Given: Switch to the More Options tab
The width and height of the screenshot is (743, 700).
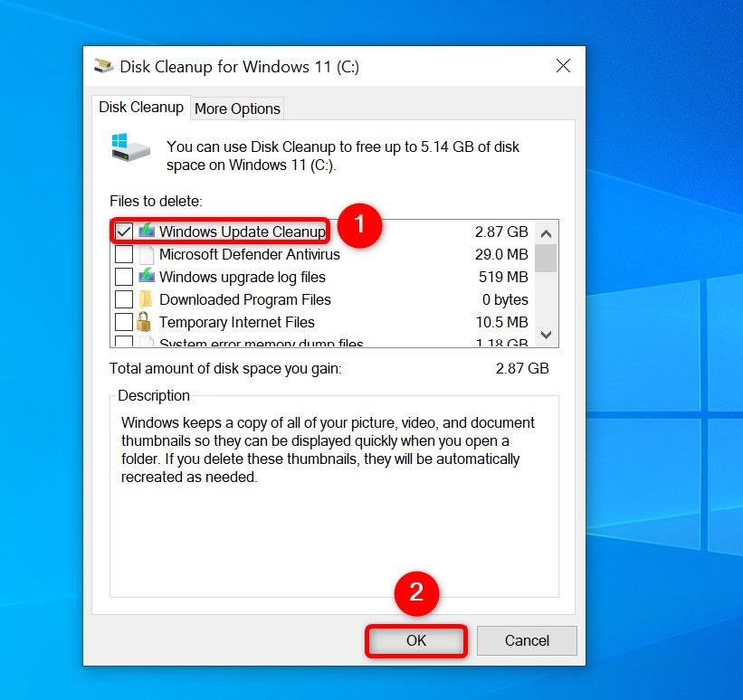Looking at the screenshot, I should pos(236,109).
